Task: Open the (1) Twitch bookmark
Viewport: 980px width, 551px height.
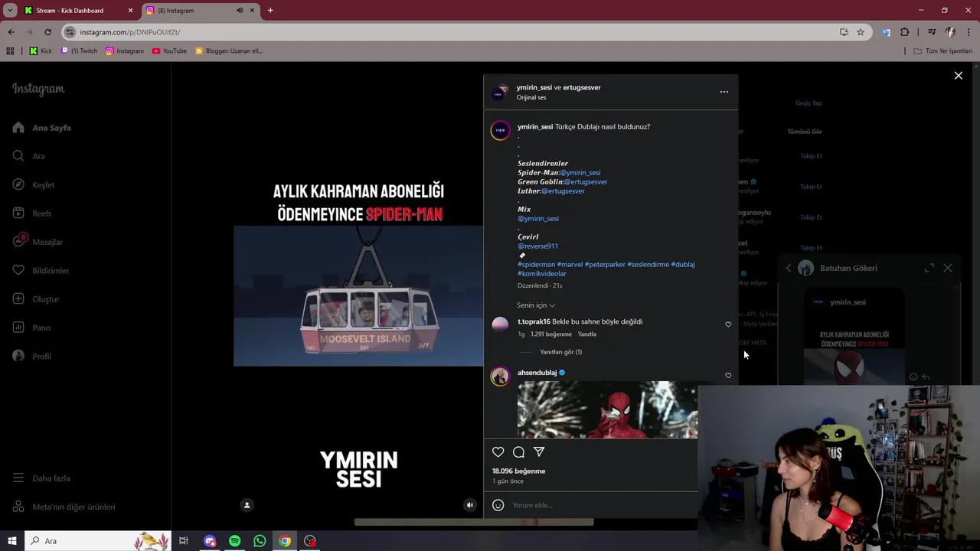Action: tap(79, 51)
